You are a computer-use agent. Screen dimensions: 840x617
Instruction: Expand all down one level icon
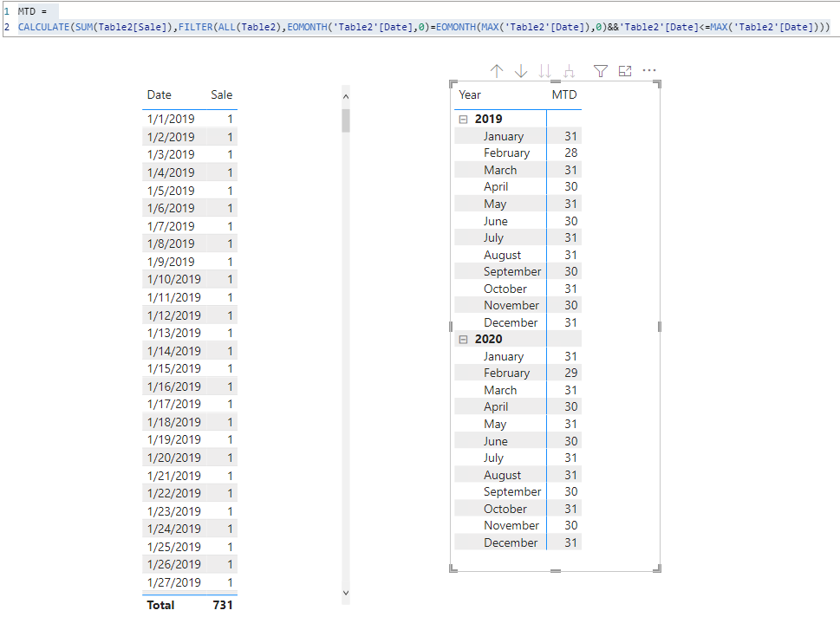(569, 71)
